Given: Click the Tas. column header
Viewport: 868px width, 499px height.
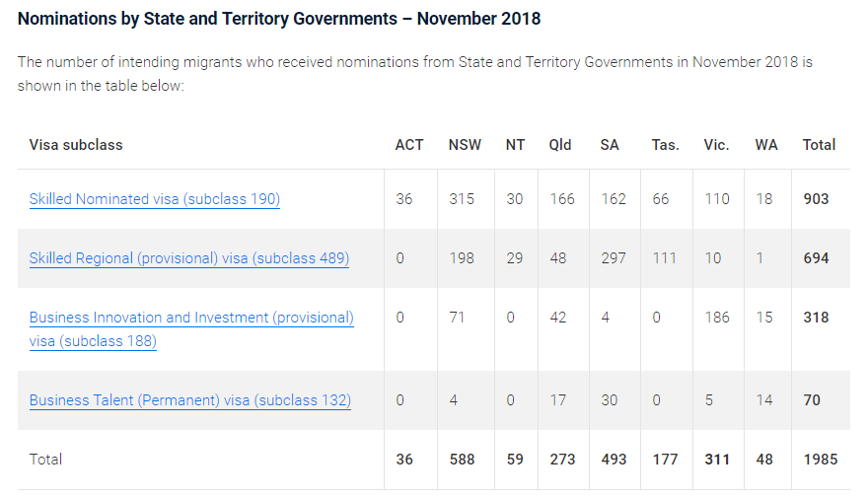Looking at the screenshot, I should point(665,145).
